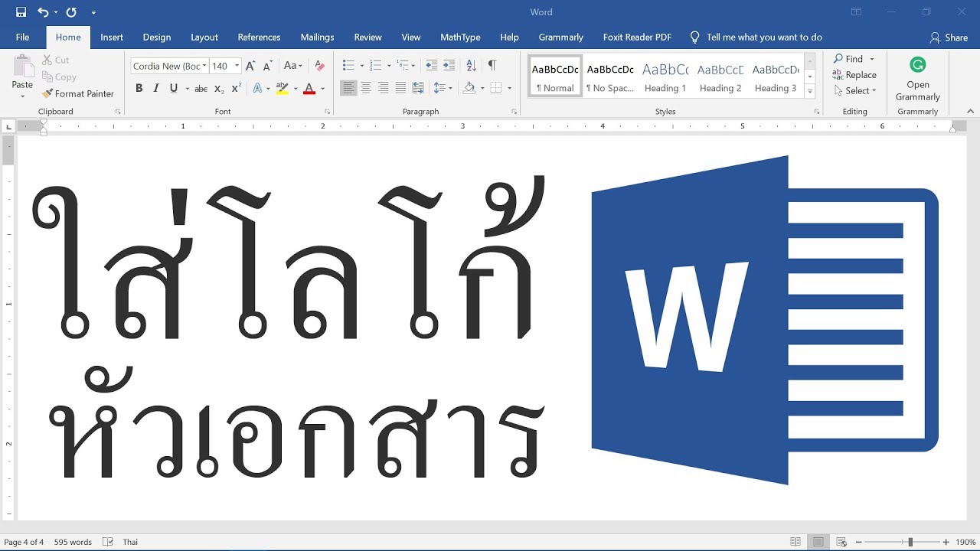Switch to the MathType tab
Viewport: 980px width, 551px height.
[x=460, y=37]
